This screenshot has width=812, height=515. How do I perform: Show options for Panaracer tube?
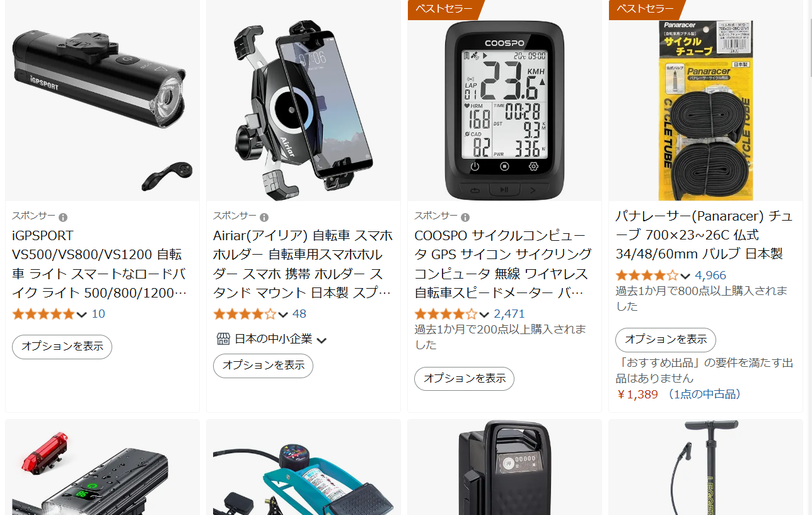tap(666, 340)
